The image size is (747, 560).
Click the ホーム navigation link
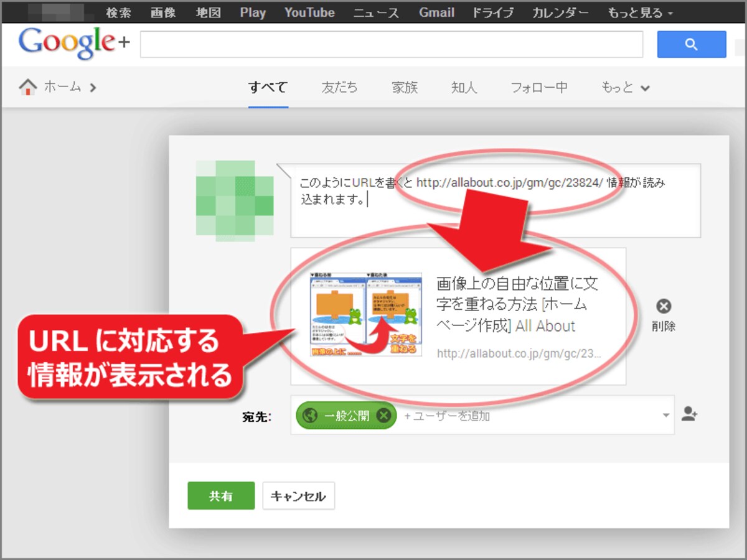pos(62,87)
